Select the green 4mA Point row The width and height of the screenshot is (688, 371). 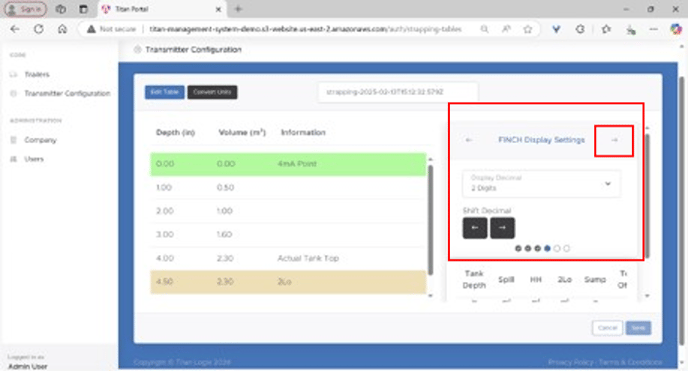tap(288, 164)
